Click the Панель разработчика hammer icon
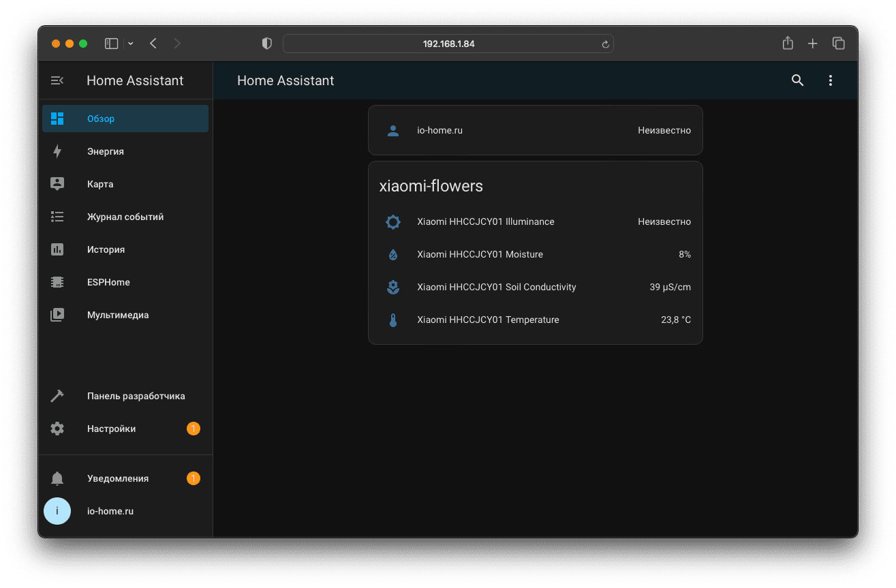 [57, 396]
